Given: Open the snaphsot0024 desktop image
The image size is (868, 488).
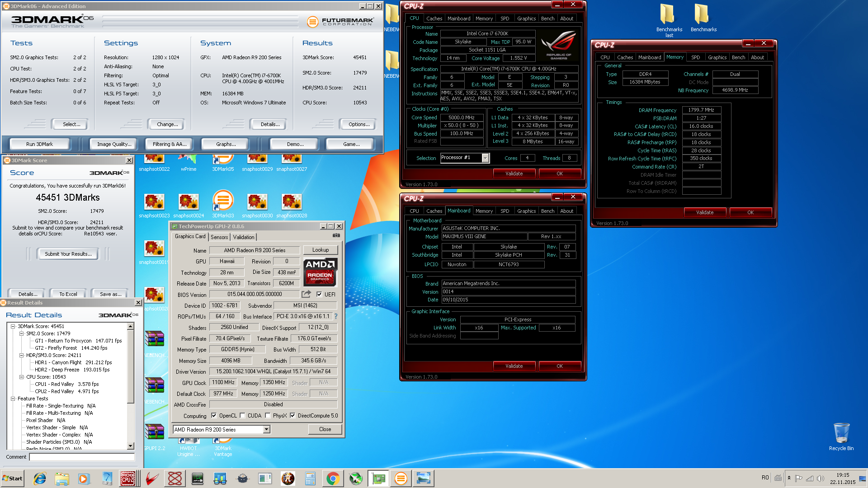Looking at the screenshot, I should click(189, 206).
